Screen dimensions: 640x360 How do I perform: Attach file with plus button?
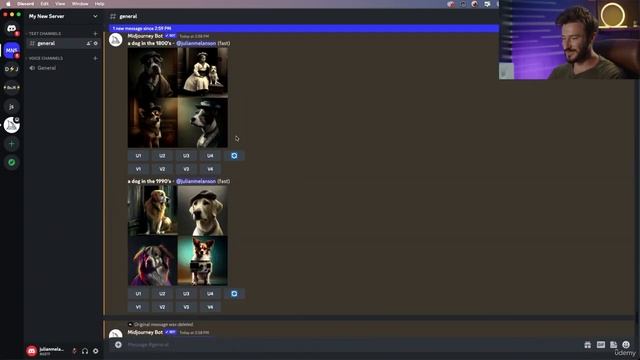[118, 345]
